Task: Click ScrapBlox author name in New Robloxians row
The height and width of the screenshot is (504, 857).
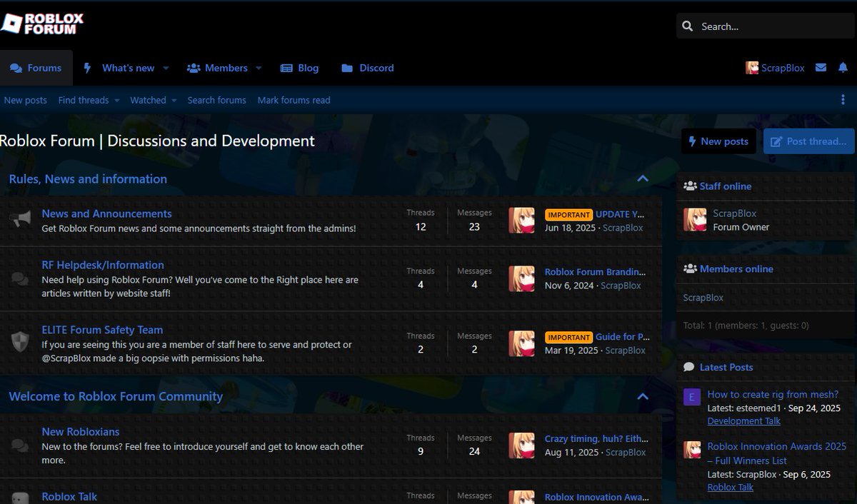Action: point(626,453)
